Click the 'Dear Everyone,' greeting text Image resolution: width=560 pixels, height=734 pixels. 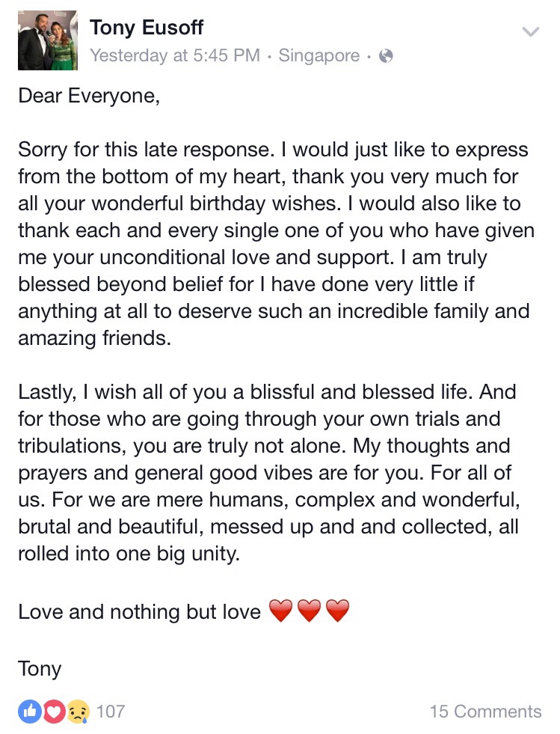[x=89, y=96]
